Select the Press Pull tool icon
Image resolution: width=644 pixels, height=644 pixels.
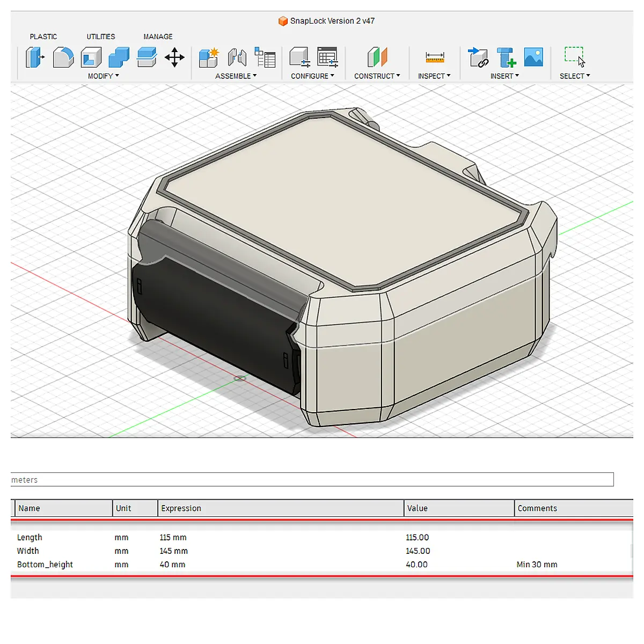(35, 57)
